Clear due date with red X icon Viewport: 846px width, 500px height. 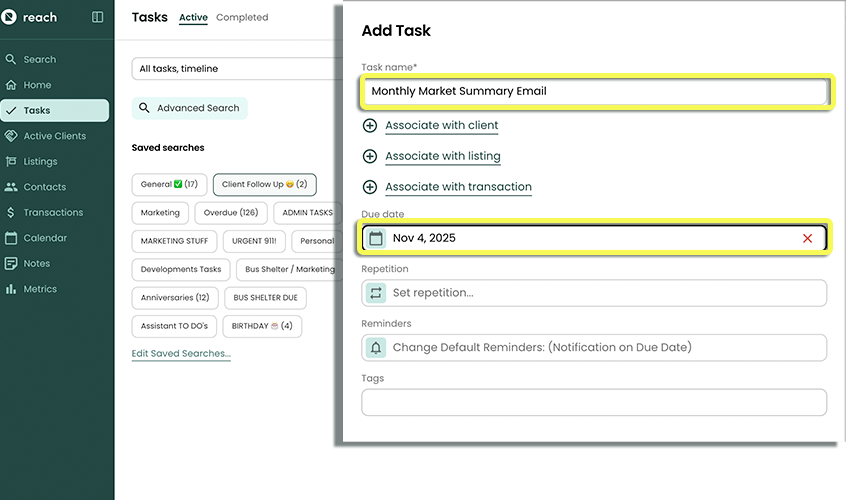point(807,238)
